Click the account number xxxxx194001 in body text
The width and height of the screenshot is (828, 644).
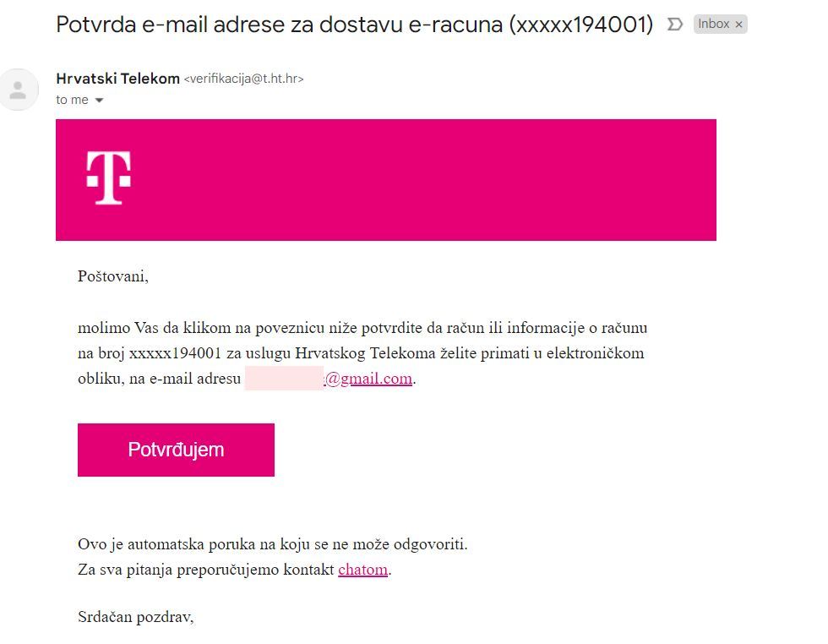[x=175, y=353]
